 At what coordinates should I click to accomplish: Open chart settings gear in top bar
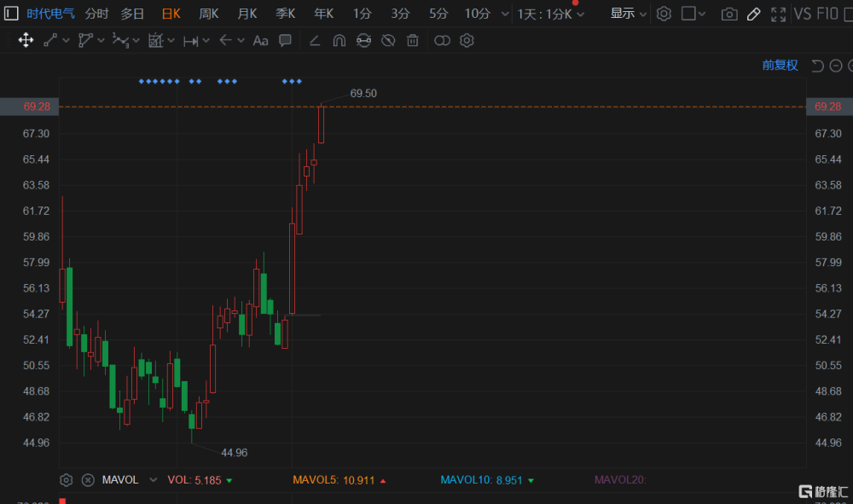pyautogui.click(x=664, y=14)
